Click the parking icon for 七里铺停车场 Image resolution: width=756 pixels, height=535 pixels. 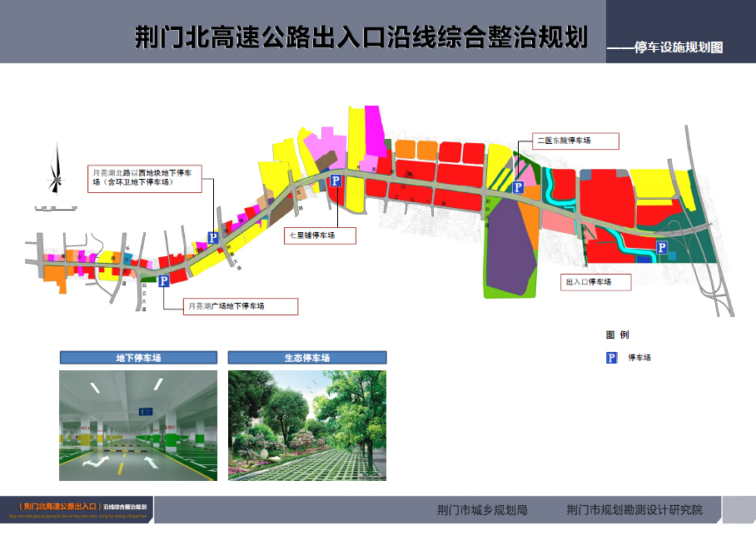click(x=336, y=181)
